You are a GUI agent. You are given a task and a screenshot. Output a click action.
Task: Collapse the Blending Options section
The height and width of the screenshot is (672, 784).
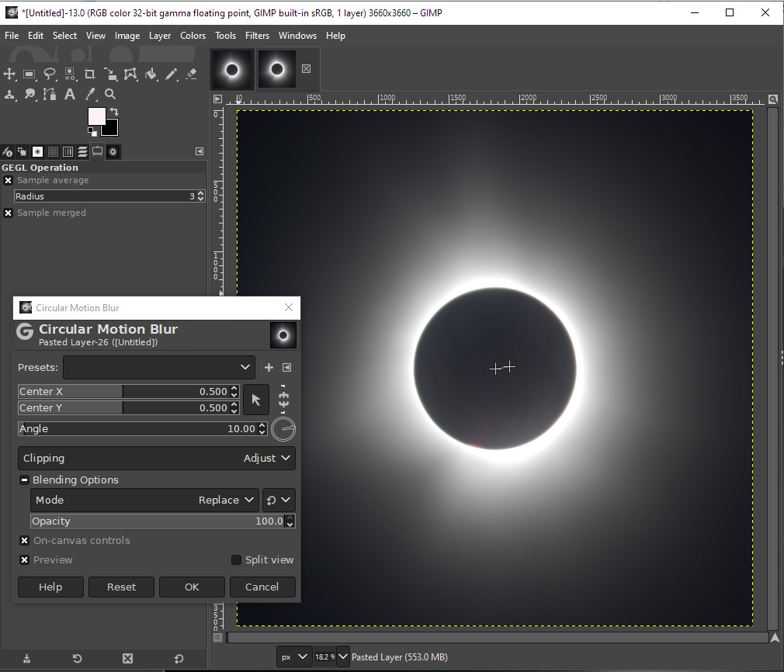[24, 480]
